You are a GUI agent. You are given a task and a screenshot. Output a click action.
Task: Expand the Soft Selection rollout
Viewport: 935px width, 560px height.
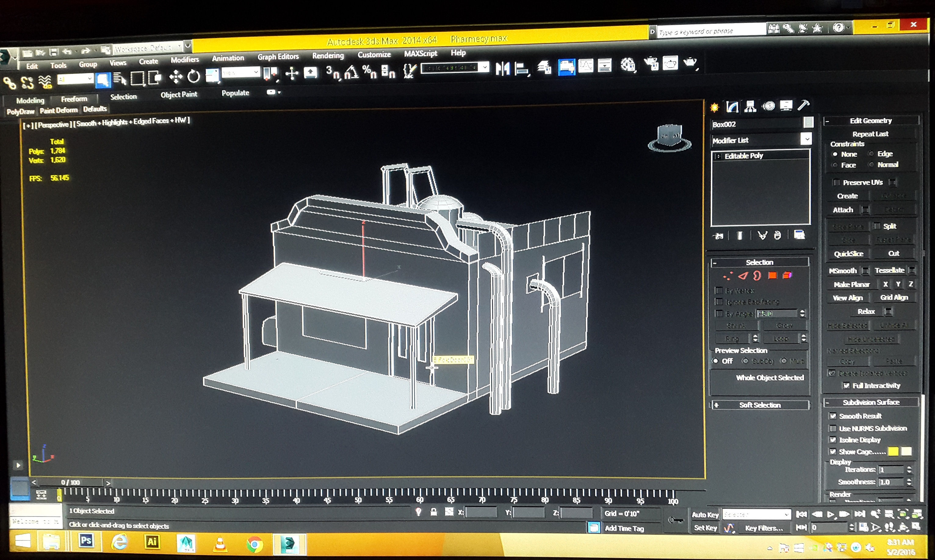click(760, 405)
